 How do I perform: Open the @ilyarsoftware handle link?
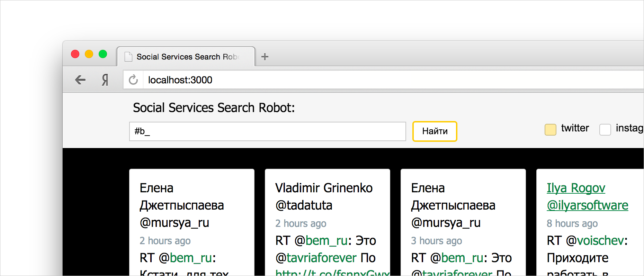pyautogui.click(x=588, y=205)
